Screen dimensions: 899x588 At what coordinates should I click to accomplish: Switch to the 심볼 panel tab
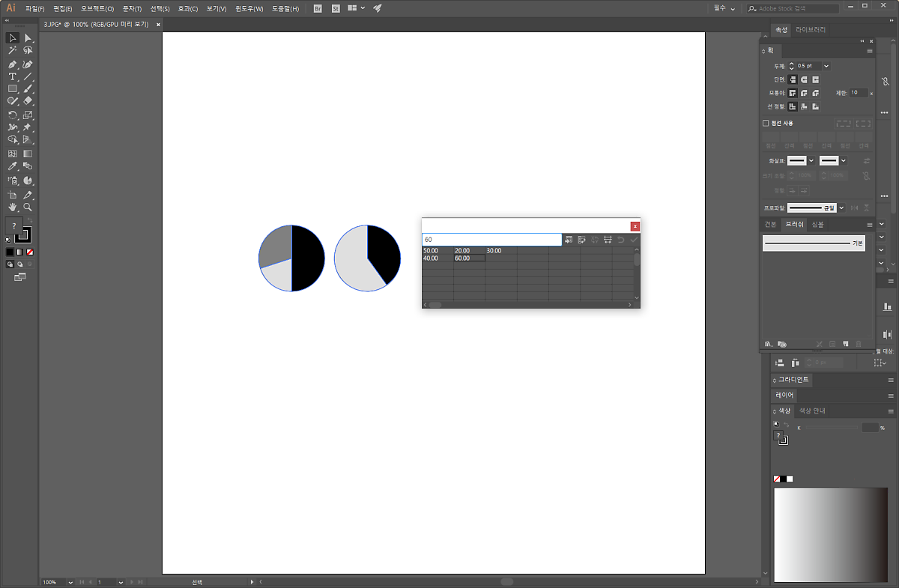[817, 225]
